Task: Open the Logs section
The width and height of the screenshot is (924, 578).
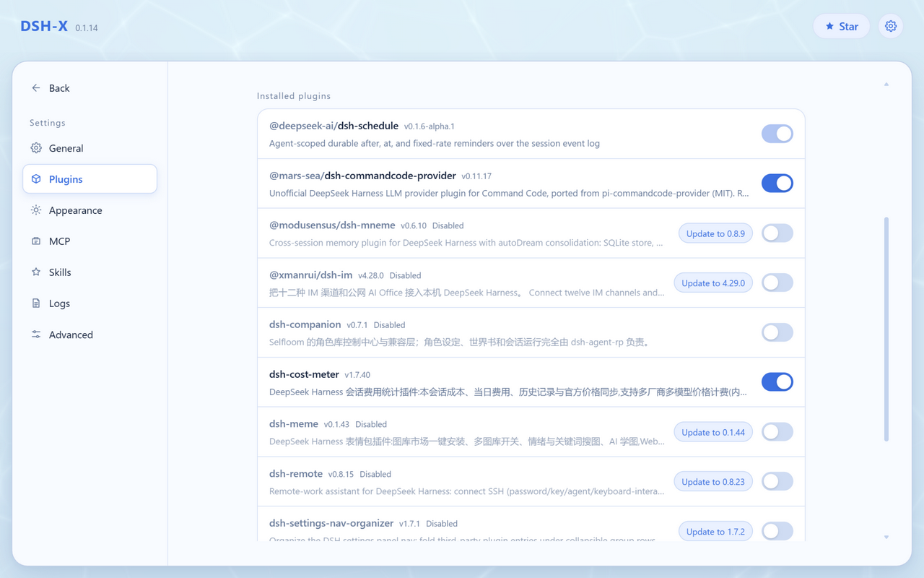Action: (90, 303)
